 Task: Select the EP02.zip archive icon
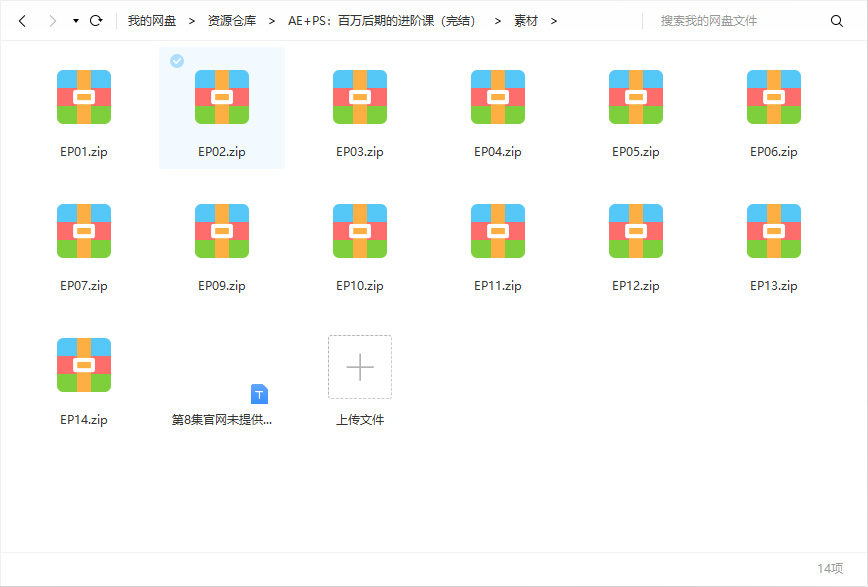point(222,97)
